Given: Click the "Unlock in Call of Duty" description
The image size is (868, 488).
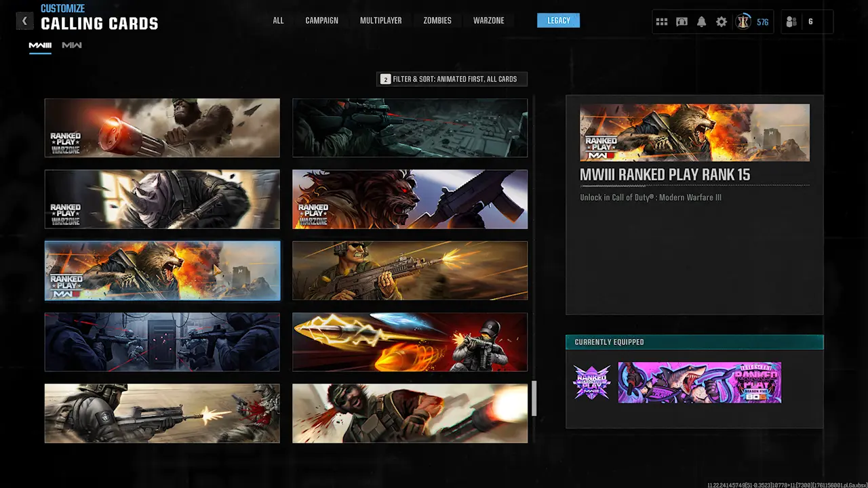Looking at the screenshot, I should click(x=650, y=198).
